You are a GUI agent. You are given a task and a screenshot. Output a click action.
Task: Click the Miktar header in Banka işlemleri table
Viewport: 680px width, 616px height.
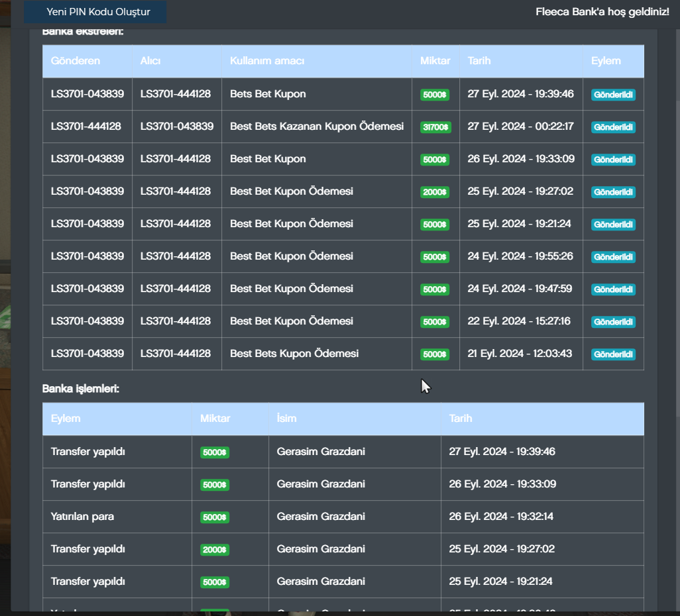(215, 419)
